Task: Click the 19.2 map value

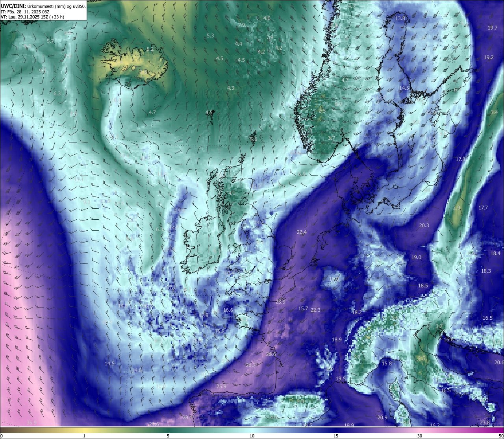Action: pyautogui.click(x=489, y=57)
